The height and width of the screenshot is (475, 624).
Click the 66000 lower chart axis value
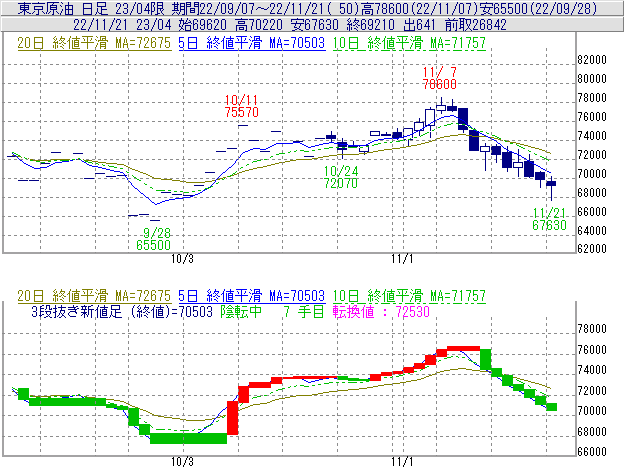(592, 452)
